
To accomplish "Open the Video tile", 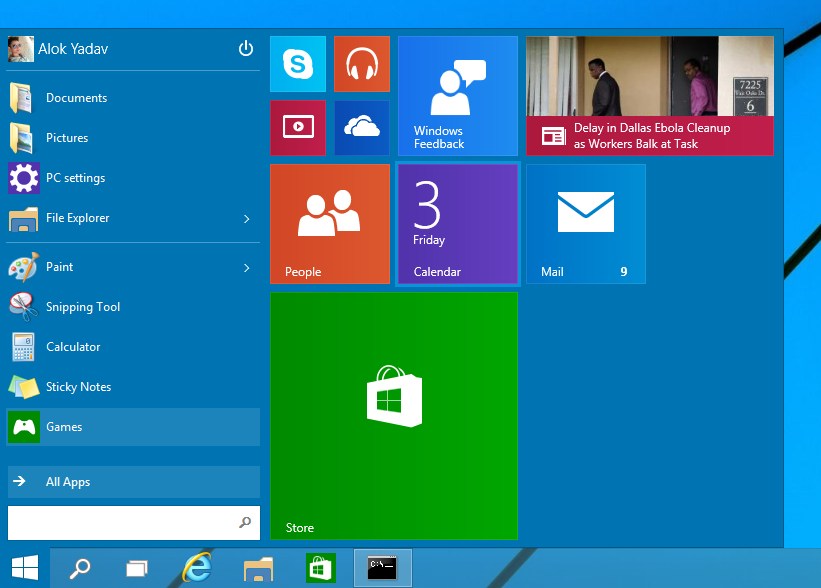I will point(298,127).
